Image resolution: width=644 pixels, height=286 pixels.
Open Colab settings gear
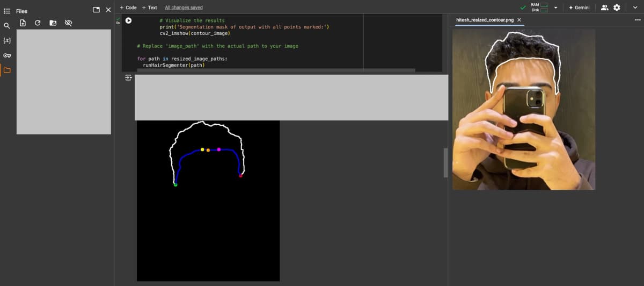(x=617, y=8)
